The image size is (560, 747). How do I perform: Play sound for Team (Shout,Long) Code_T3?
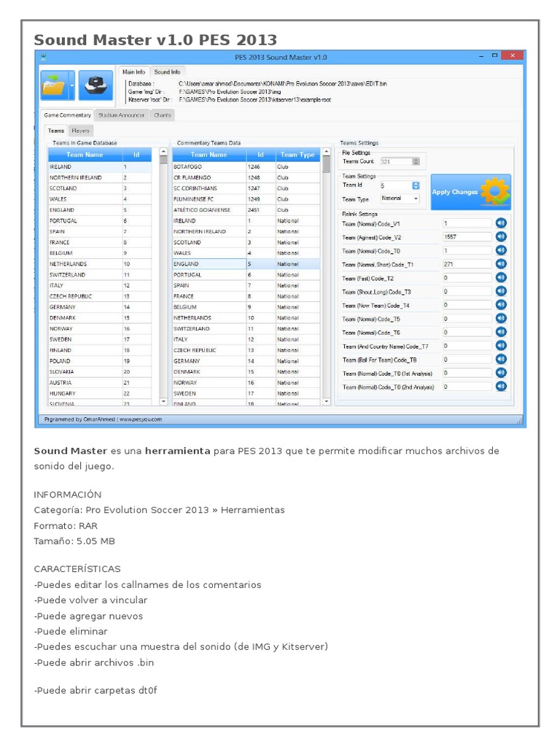pyautogui.click(x=501, y=292)
